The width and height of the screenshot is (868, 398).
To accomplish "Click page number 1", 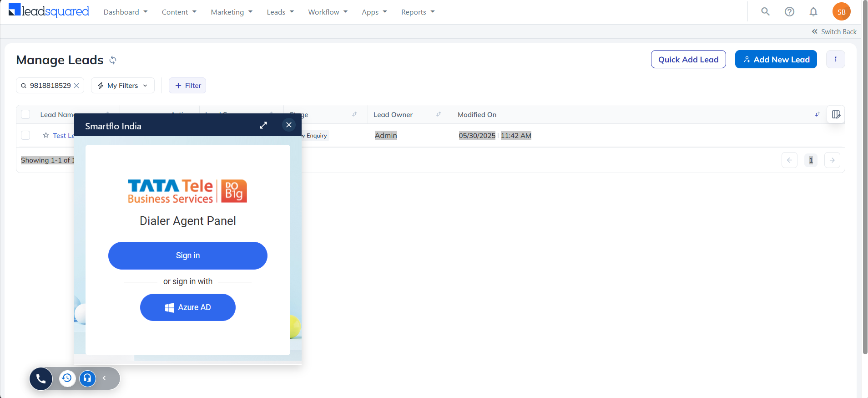I will pyautogui.click(x=811, y=160).
